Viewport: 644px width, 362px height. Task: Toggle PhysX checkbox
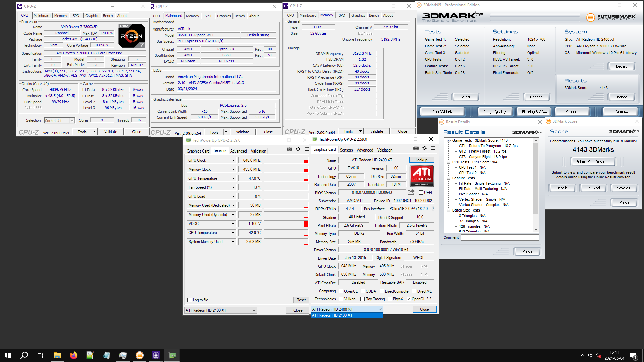pyautogui.click(x=390, y=299)
